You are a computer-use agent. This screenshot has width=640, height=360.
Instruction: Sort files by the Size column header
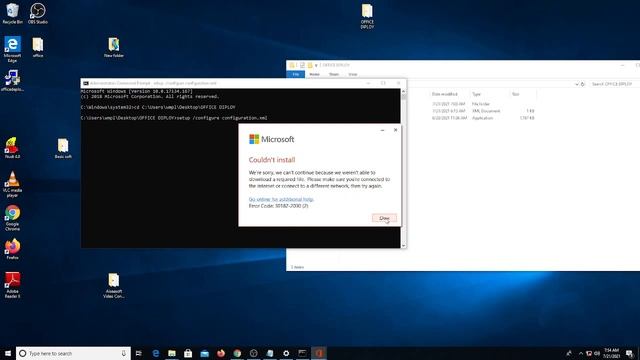[516, 94]
